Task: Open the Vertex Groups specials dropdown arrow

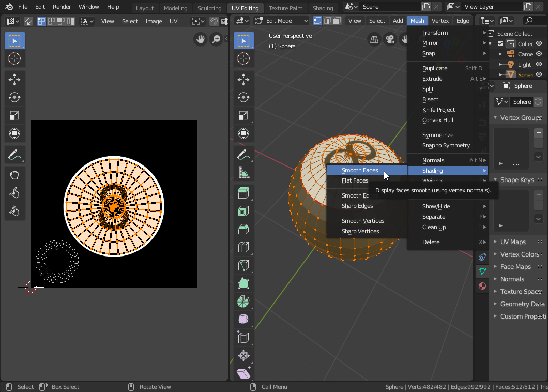Action: (539, 157)
